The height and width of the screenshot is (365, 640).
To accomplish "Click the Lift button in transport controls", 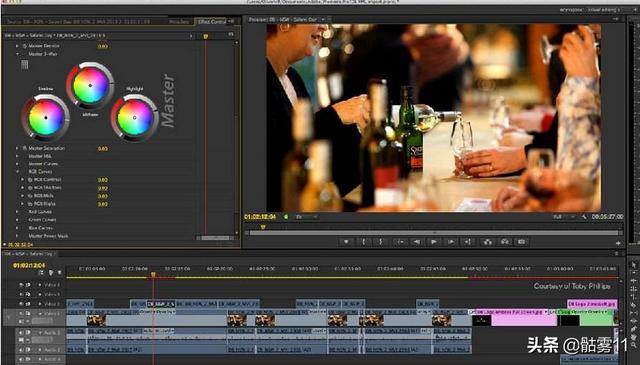I will 487,242.
